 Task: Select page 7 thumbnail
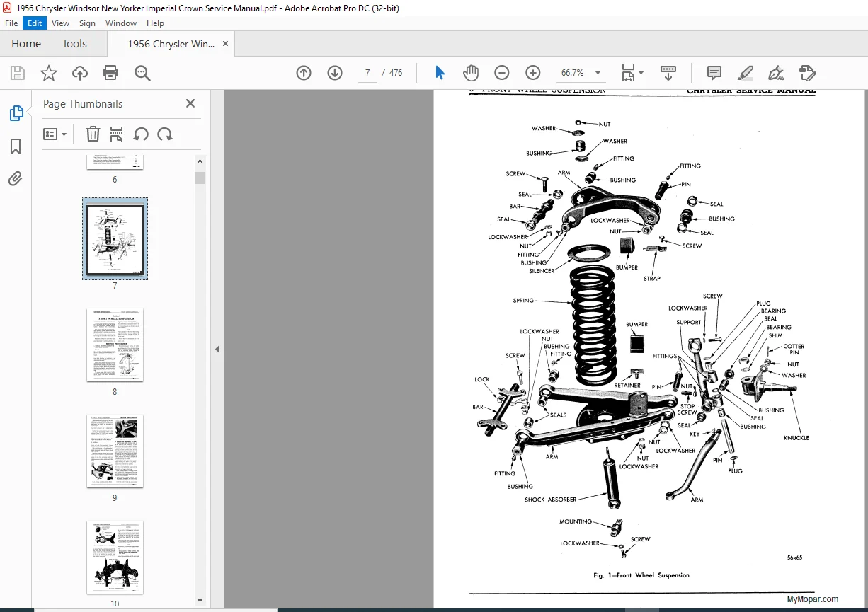(115, 239)
